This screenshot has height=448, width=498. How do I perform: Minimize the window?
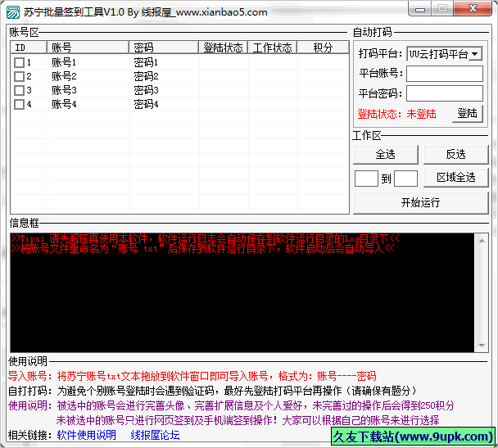[x=420, y=9]
